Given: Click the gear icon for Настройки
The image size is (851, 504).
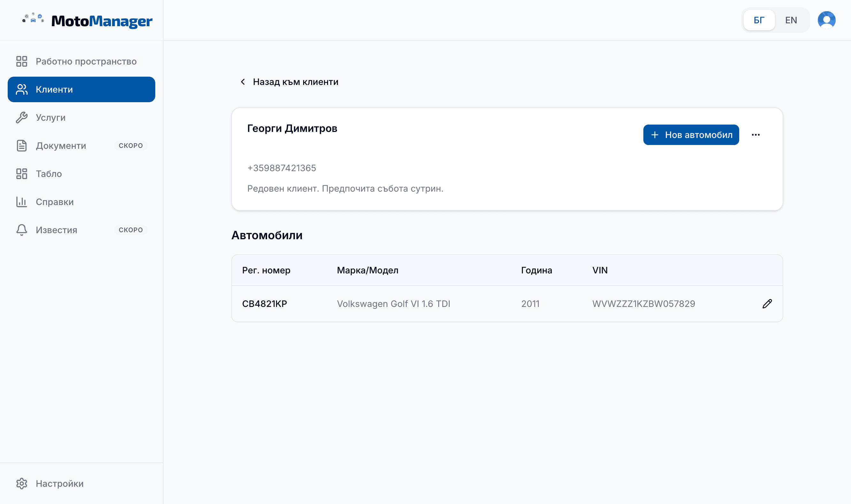Looking at the screenshot, I should [x=22, y=484].
